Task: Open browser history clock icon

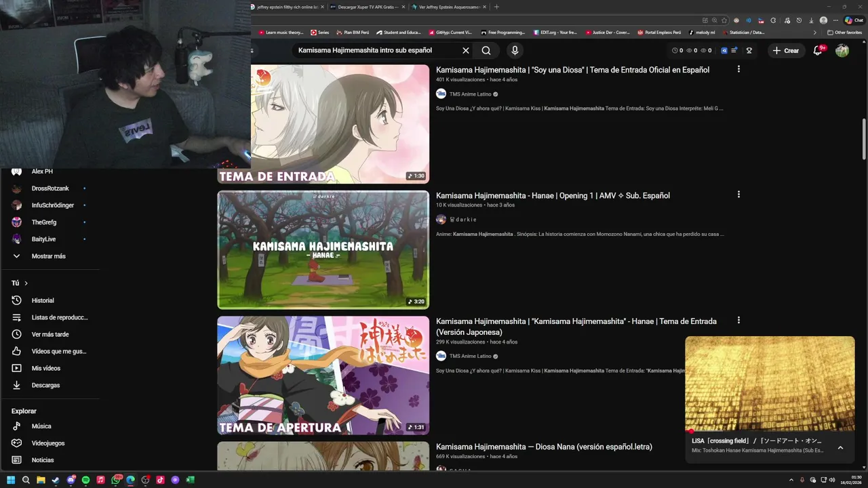Action: [799, 20]
